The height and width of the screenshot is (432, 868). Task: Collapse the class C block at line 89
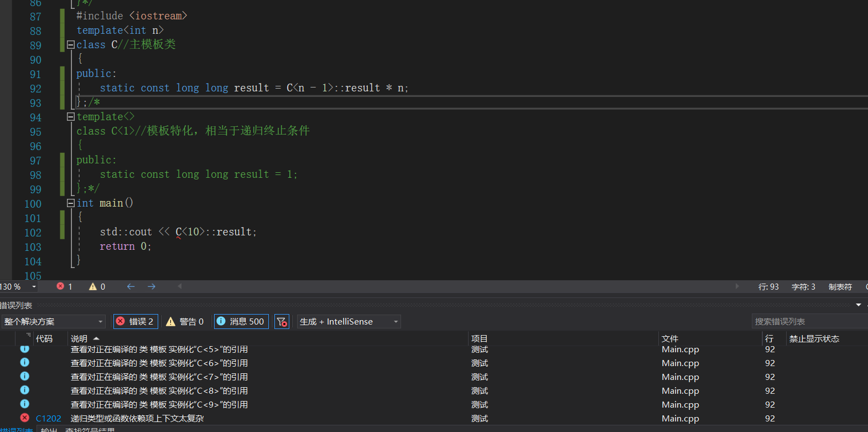point(71,45)
